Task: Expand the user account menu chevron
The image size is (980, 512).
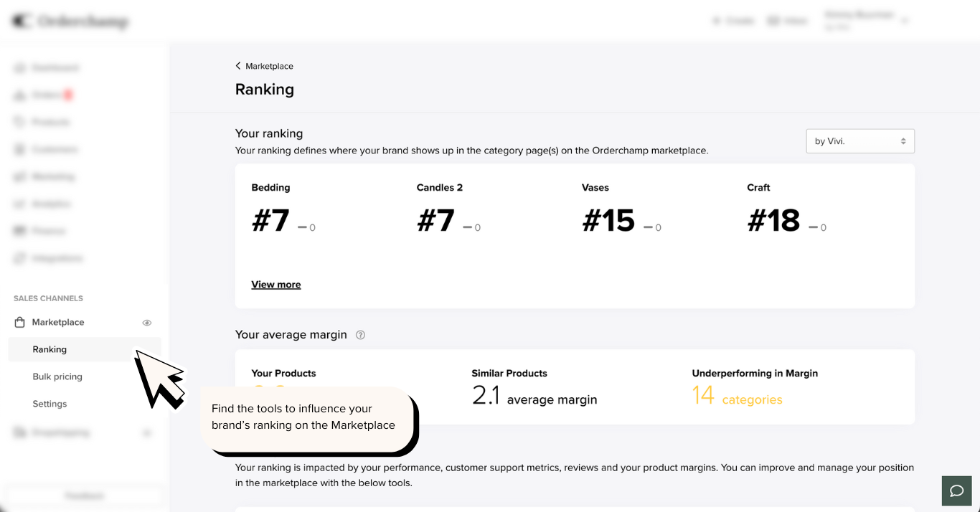Action: coord(905,22)
